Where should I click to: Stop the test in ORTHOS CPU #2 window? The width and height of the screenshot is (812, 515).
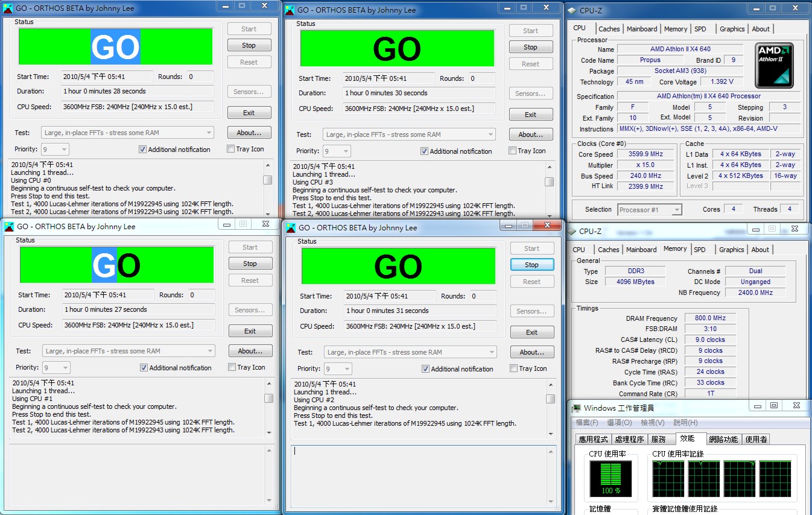coord(531,265)
